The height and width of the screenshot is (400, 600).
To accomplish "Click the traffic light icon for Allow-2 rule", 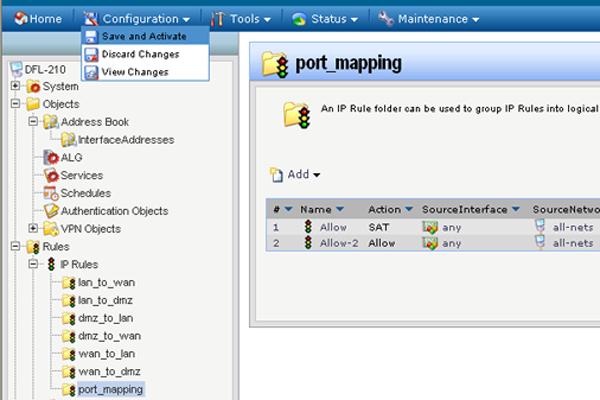I will click(x=308, y=243).
